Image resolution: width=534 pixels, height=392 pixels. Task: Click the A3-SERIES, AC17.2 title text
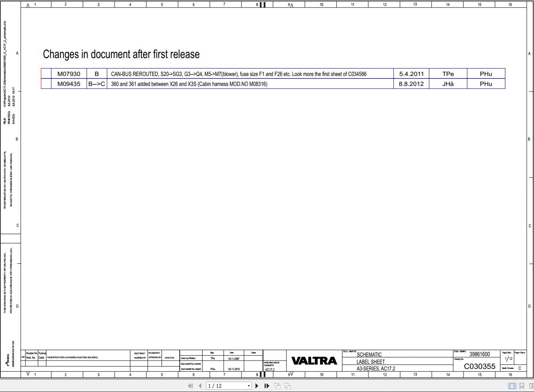click(x=376, y=369)
